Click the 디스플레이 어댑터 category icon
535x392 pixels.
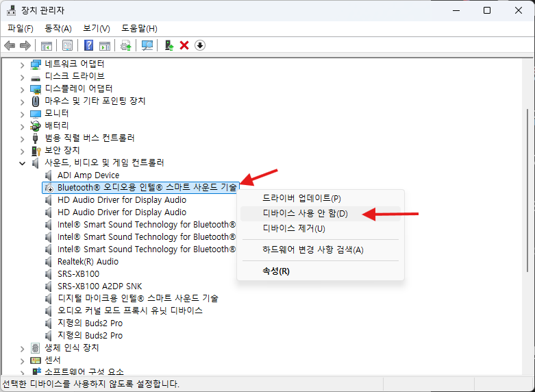36,89
